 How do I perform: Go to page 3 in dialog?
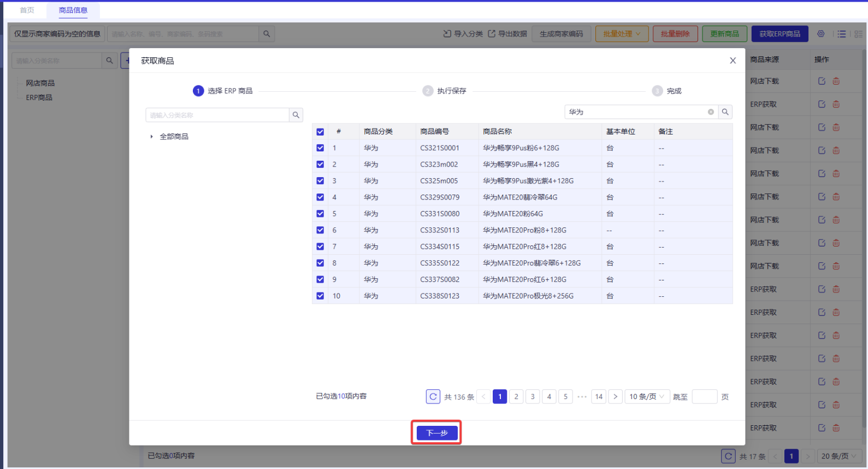click(x=533, y=397)
